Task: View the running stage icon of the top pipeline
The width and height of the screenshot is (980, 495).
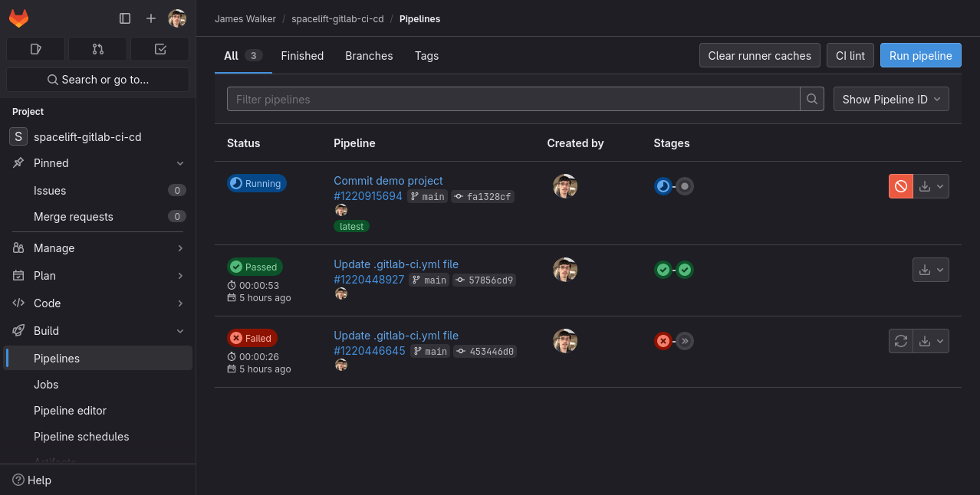Action: 663,185
